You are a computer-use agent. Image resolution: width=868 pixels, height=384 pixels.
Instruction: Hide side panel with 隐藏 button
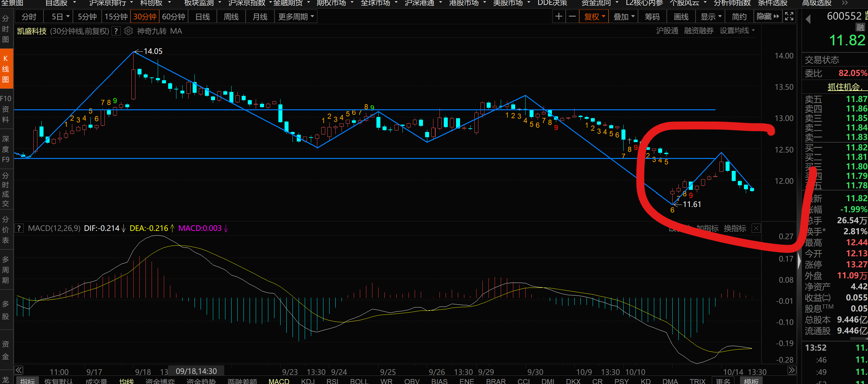(768, 17)
